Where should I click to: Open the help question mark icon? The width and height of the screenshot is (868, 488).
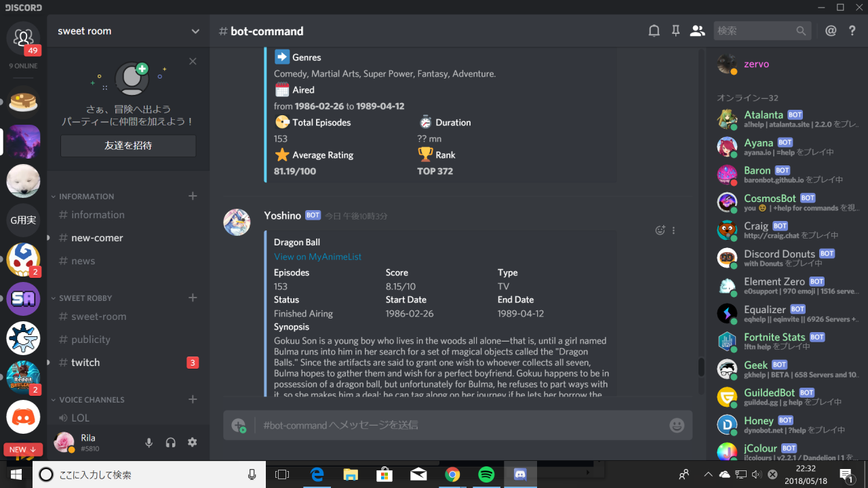(x=852, y=30)
